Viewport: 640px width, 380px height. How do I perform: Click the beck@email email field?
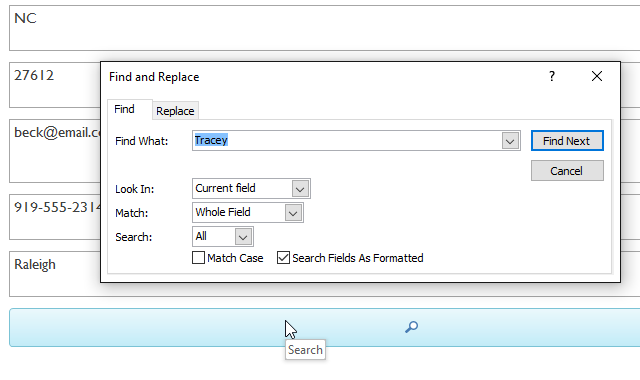pyautogui.click(x=55, y=151)
